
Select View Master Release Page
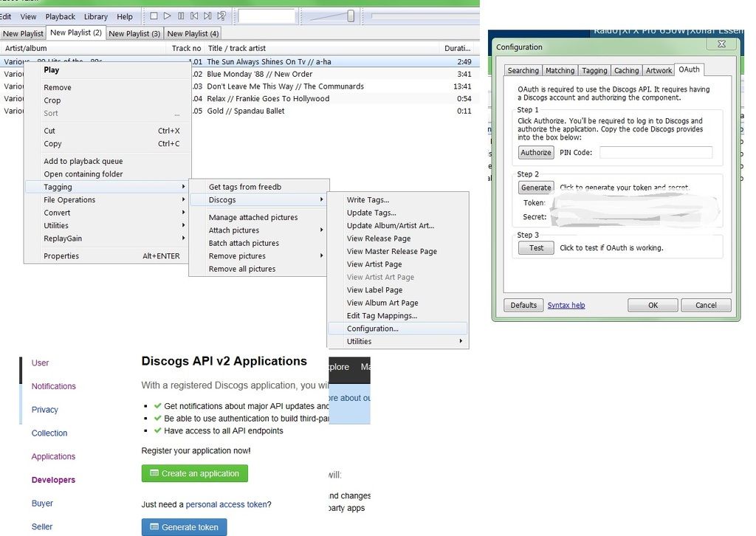[398, 251]
